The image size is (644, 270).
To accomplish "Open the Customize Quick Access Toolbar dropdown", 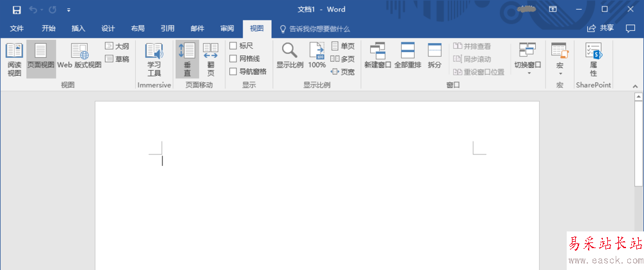I will point(69,10).
